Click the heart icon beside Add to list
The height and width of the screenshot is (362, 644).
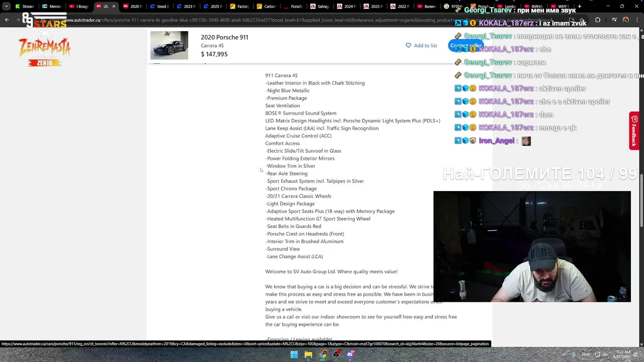click(408, 45)
